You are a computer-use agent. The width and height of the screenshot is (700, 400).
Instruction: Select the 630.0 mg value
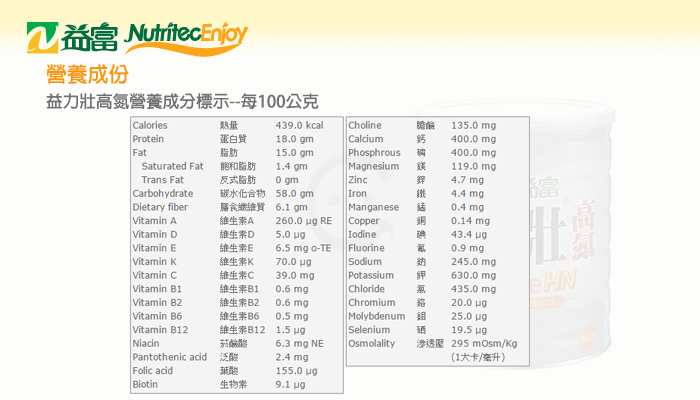[473, 275]
